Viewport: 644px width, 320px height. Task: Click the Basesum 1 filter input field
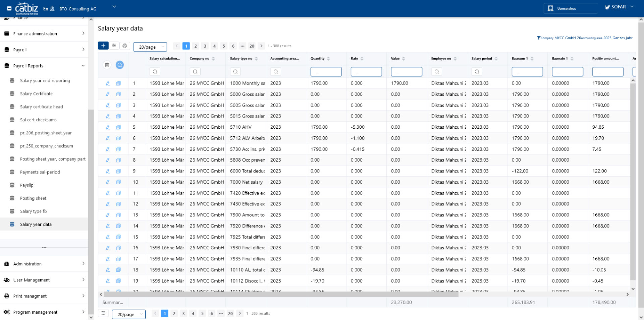[x=527, y=72]
